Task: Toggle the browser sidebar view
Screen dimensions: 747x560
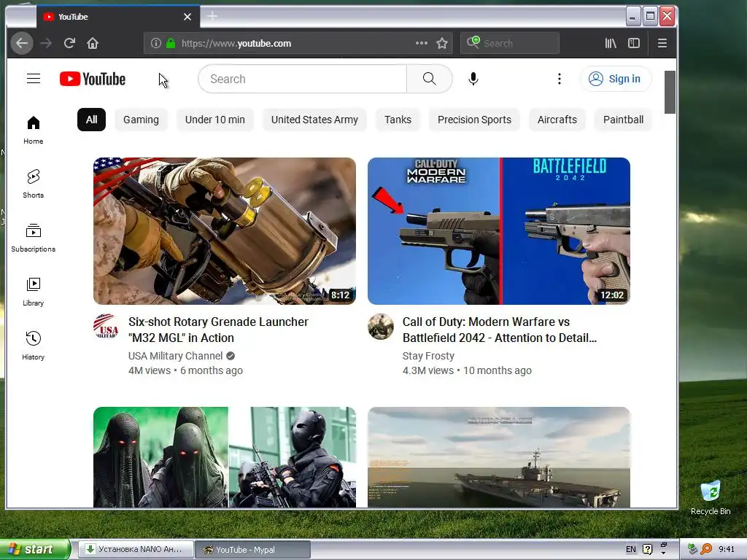Action: click(634, 43)
